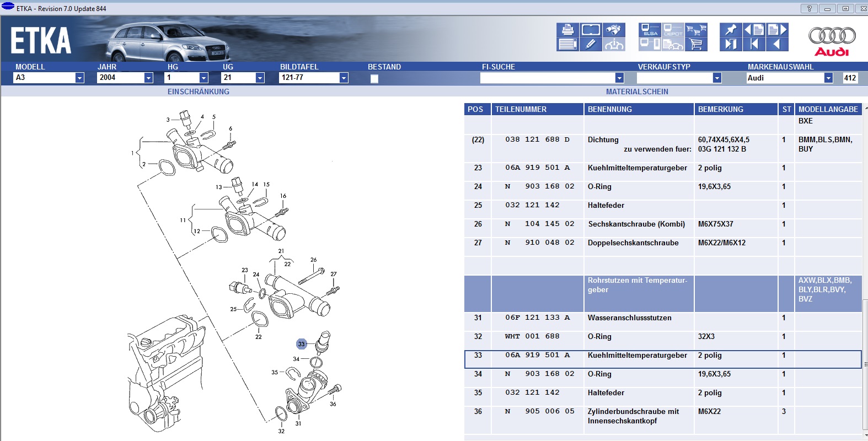Open the EINSCHRÄNKUNG section label
868x441 pixels.
[x=199, y=92]
